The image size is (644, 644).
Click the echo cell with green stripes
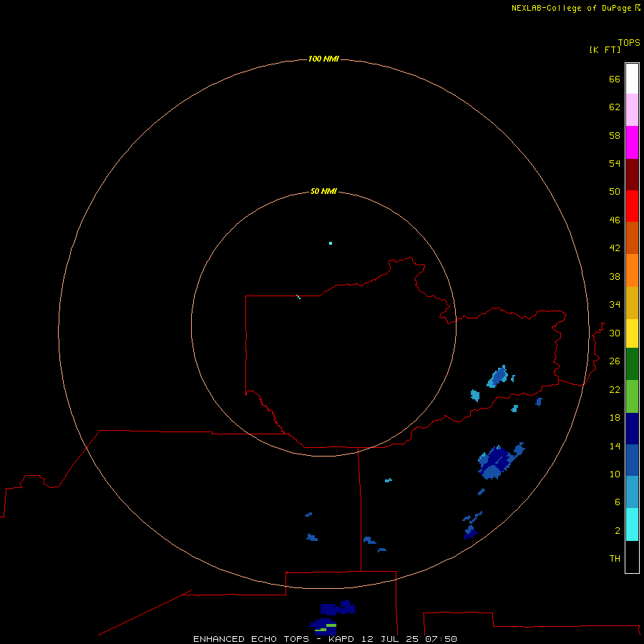click(x=324, y=626)
